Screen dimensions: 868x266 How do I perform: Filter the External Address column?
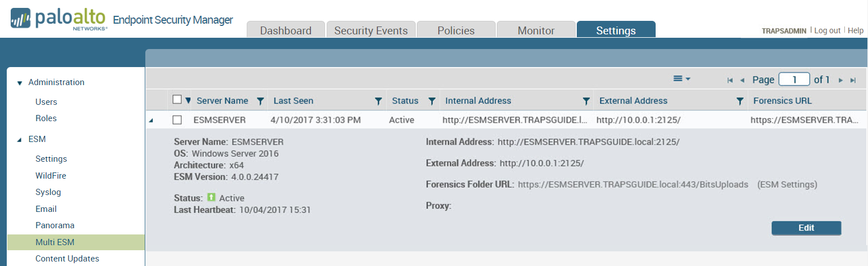point(740,101)
